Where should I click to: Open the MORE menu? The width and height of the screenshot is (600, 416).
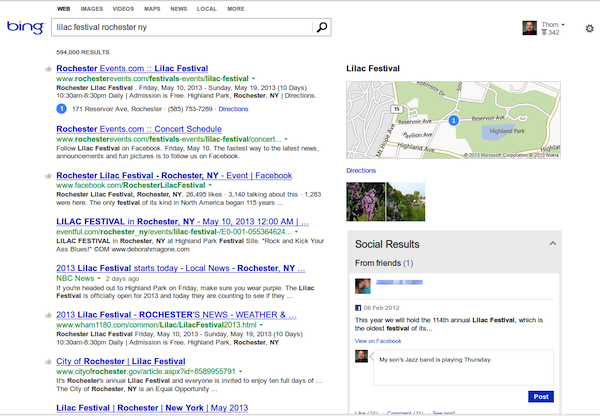(236, 9)
